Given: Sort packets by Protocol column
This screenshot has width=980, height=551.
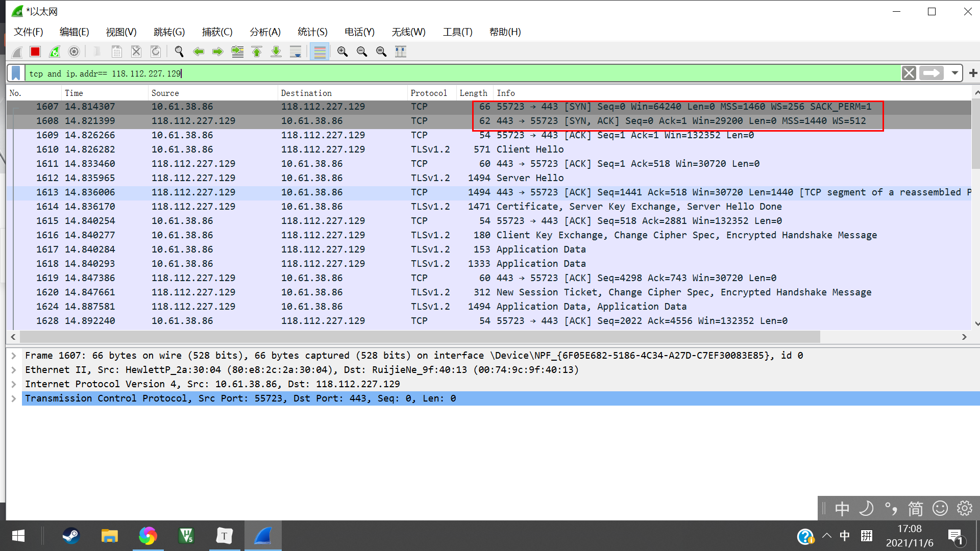Looking at the screenshot, I should click(x=431, y=93).
